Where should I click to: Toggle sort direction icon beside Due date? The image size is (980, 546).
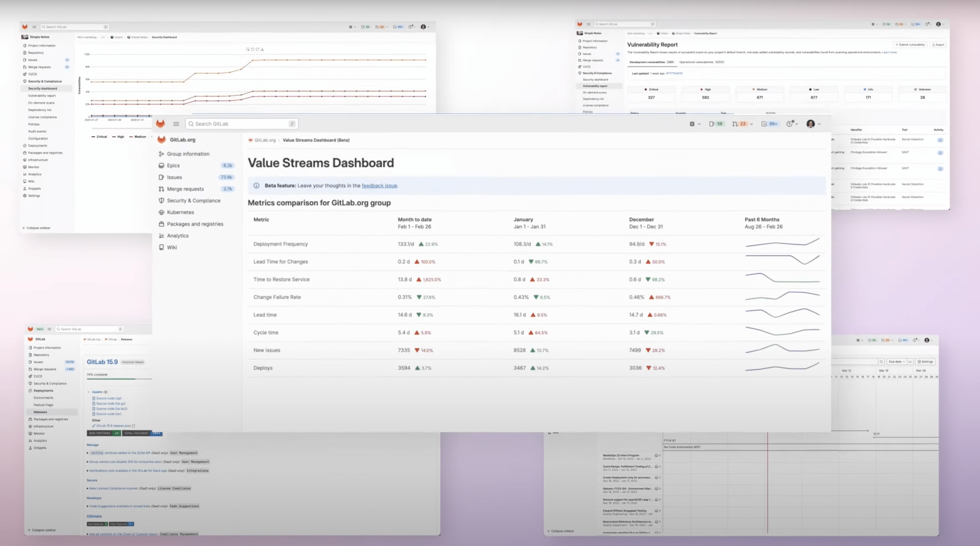point(910,362)
